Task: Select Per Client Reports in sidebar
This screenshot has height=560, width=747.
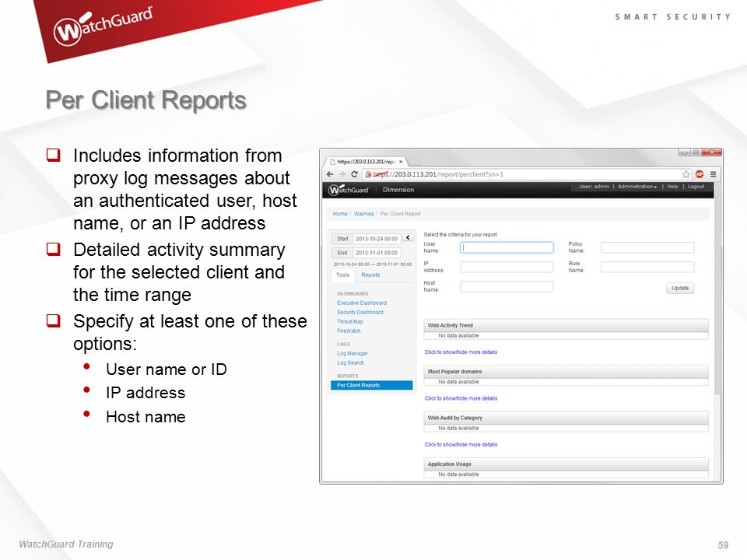Action: 372,385
